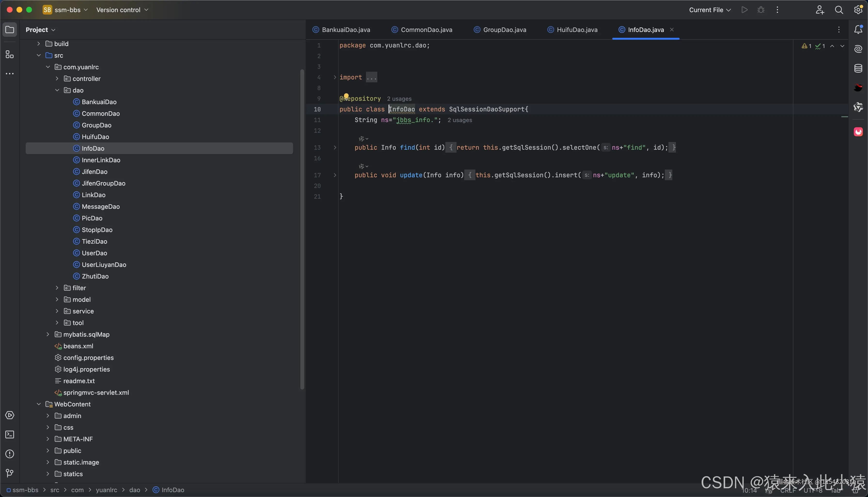Unfold the find method on line 13
868x497 pixels.
(x=335, y=148)
